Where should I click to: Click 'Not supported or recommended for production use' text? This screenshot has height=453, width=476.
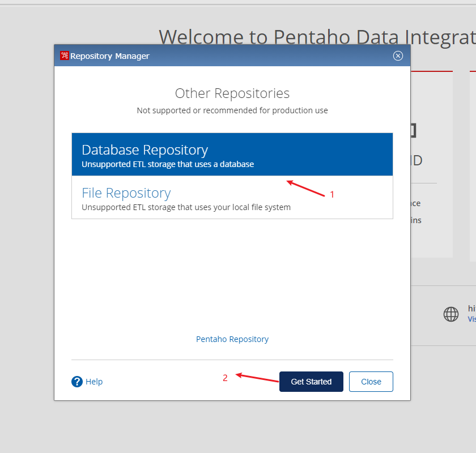pos(232,110)
